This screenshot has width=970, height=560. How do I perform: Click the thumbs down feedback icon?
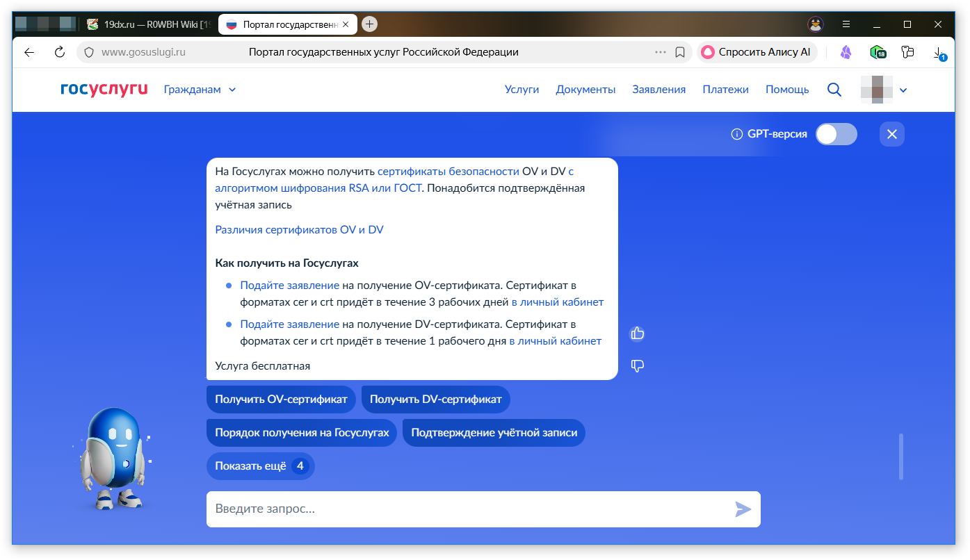pyautogui.click(x=637, y=365)
